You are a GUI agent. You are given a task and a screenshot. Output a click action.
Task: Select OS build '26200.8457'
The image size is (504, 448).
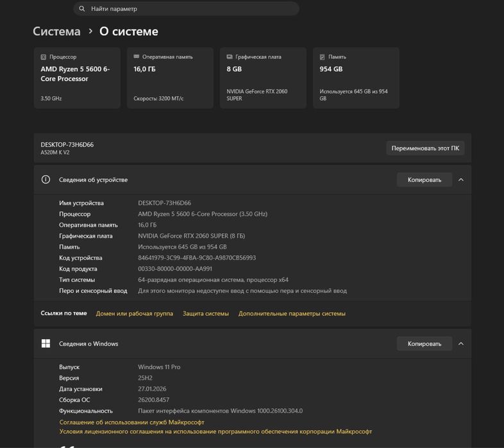tap(153, 400)
